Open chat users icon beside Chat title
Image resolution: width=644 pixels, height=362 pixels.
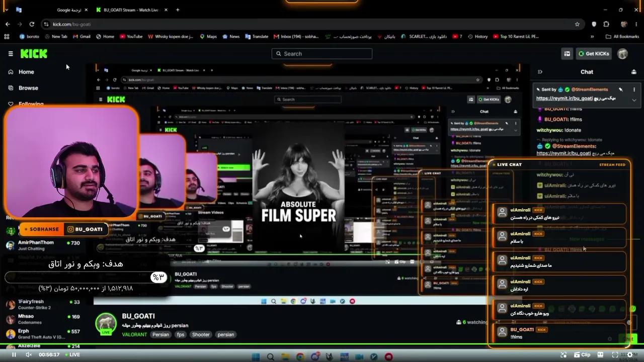[633, 72]
